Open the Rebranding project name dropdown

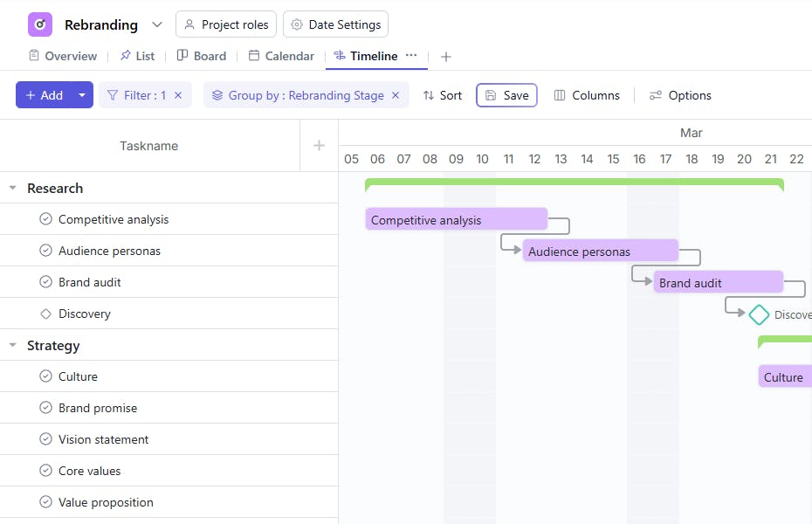point(157,24)
